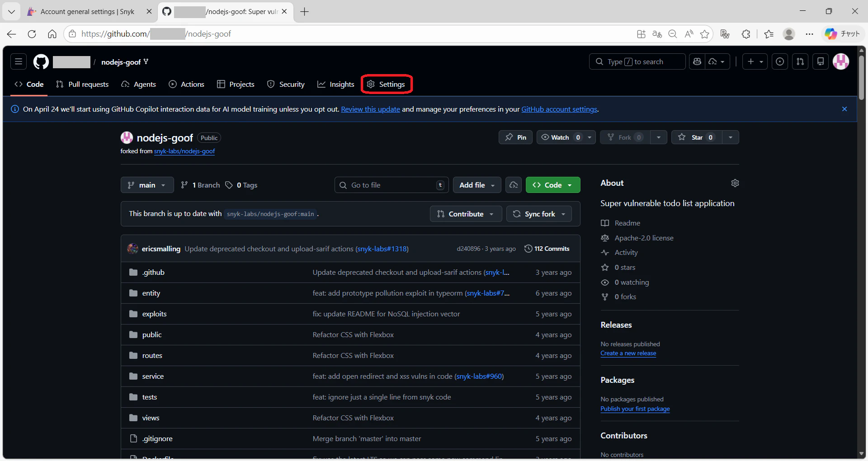Open the Security tab
Image resolution: width=868 pixels, height=461 pixels.
pos(286,84)
